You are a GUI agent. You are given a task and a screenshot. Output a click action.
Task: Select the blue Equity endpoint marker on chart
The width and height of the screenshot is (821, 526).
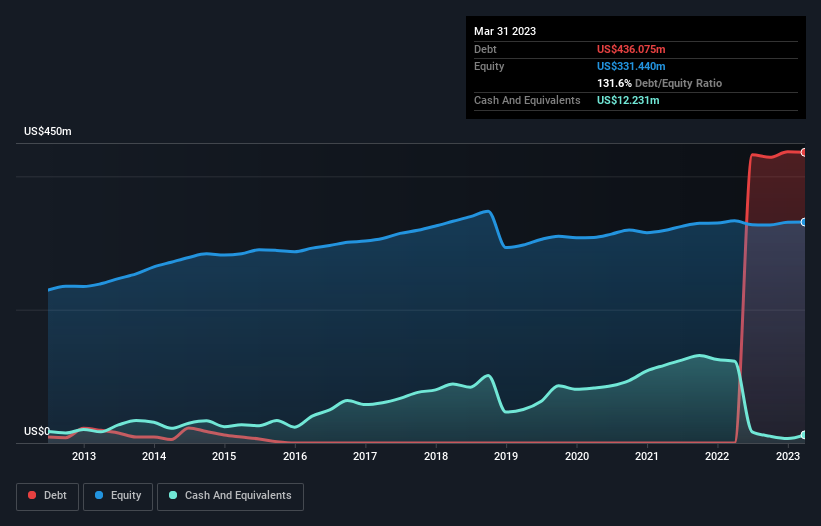pos(804,222)
